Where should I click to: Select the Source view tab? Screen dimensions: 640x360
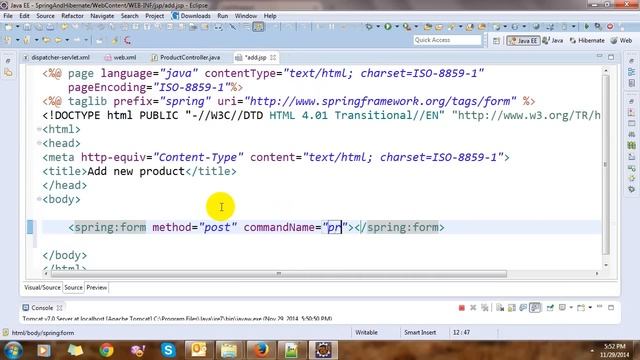pyautogui.click(x=73, y=288)
